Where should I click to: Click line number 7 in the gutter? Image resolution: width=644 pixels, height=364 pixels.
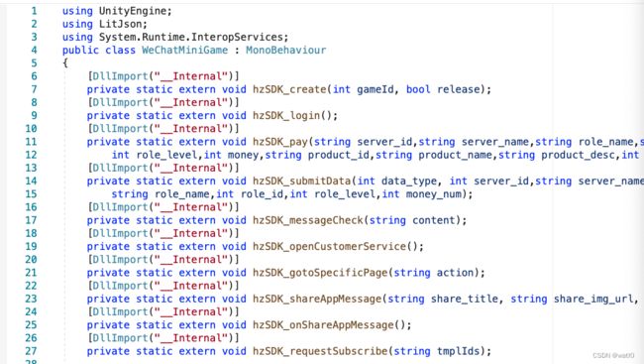(34, 89)
